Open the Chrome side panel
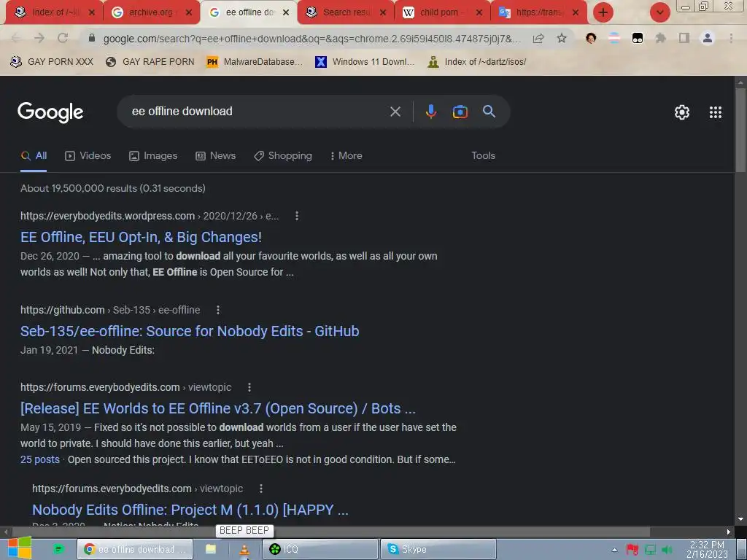 click(x=684, y=38)
